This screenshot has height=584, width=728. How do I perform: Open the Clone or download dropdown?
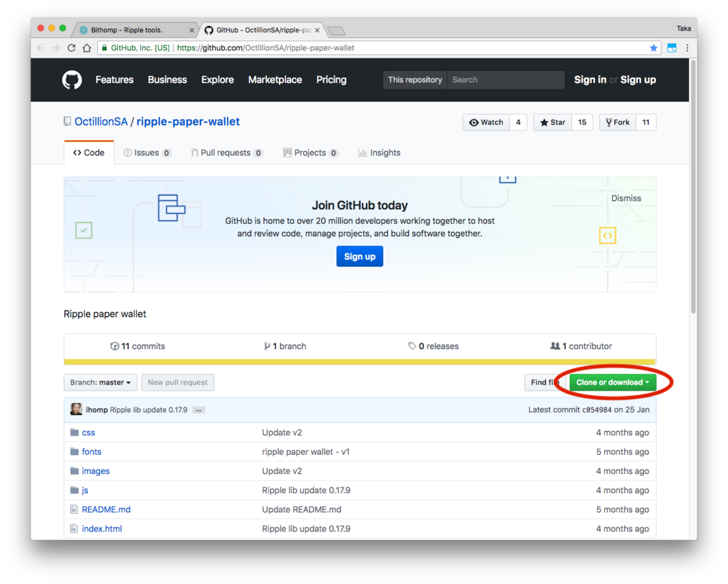click(x=613, y=383)
